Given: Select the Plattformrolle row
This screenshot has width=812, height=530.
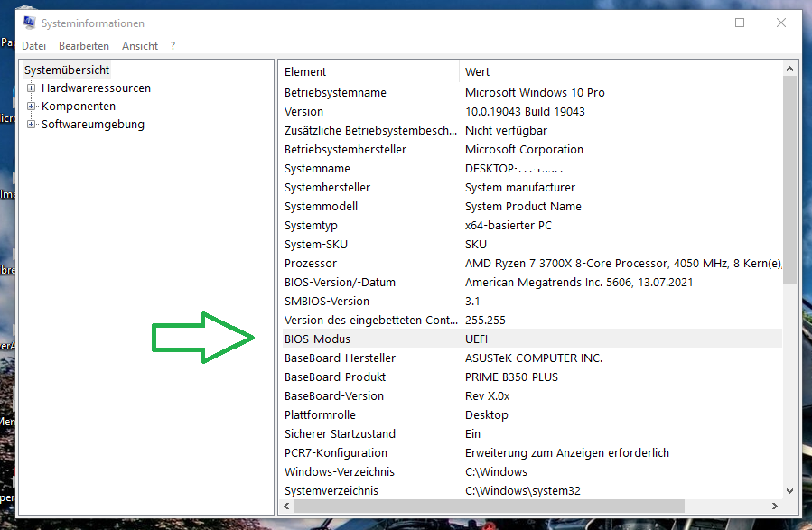Looking at the screenshot, I should coord(532,415).
